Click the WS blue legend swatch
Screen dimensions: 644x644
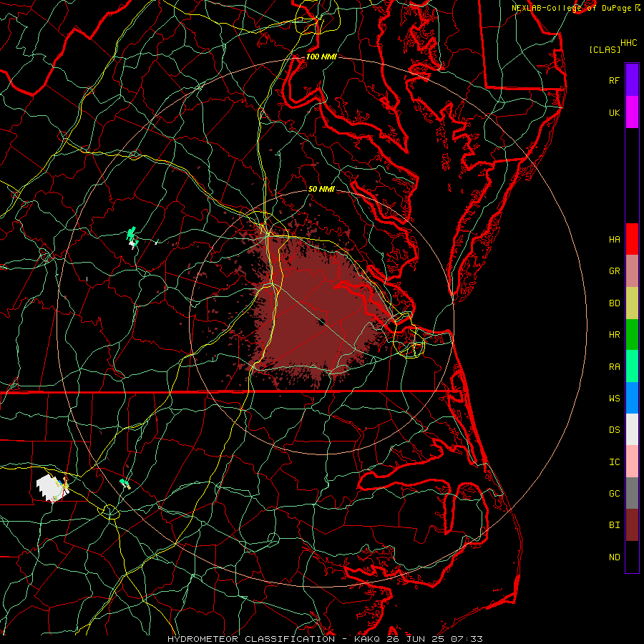632,398
